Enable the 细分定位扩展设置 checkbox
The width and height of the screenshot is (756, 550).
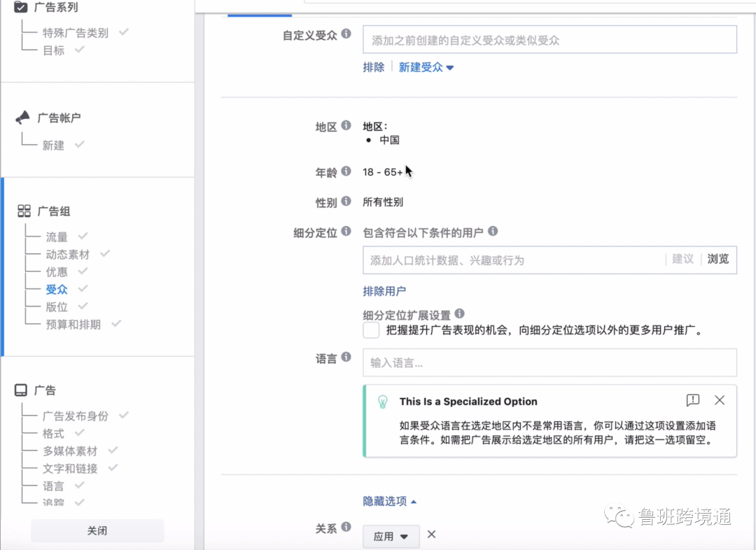pyautogui.click(x=371, y=330)
